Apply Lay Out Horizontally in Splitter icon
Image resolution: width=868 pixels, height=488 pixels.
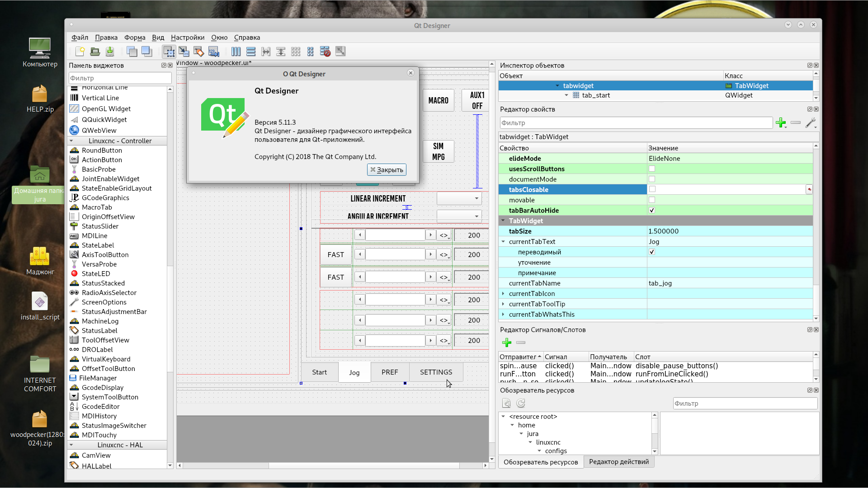266,52
